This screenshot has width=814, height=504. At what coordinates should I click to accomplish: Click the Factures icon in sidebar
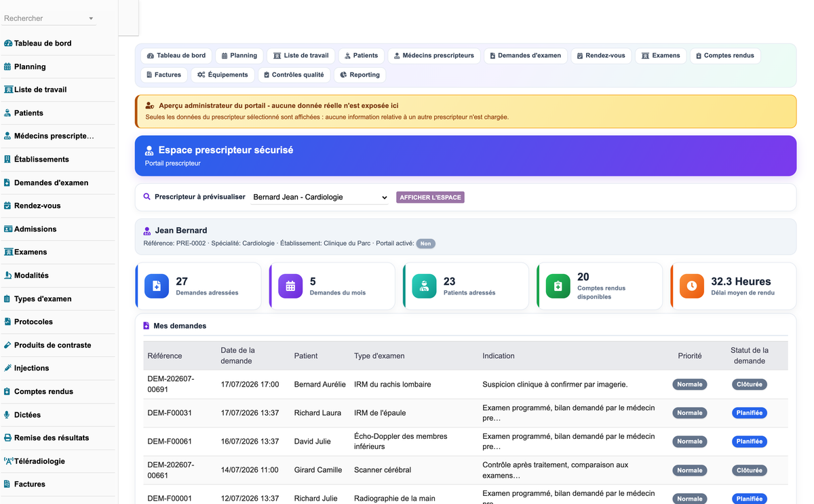pyautogui.click(x=7, y=484)
